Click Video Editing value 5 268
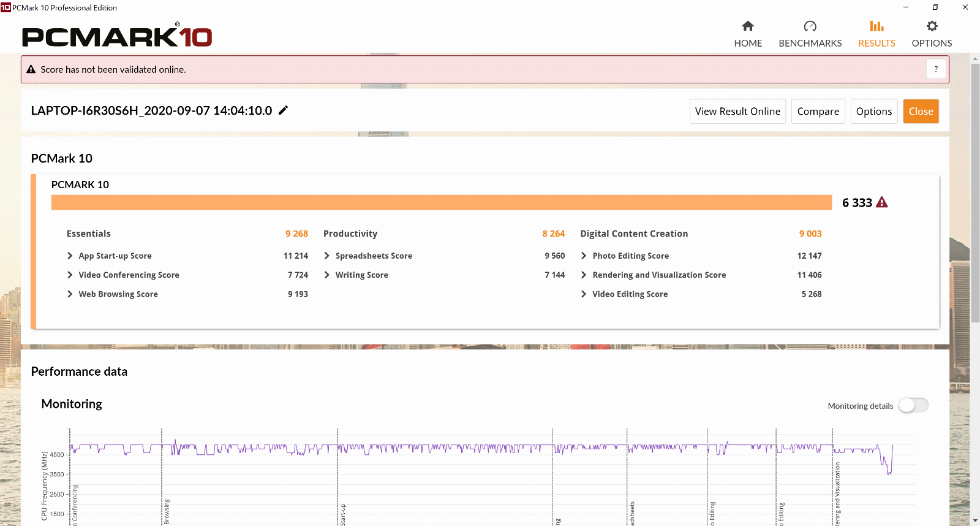 [x=812, y=294]
